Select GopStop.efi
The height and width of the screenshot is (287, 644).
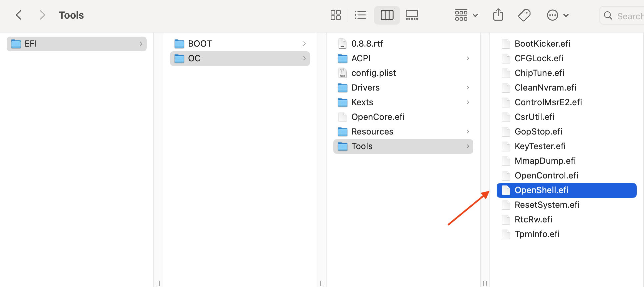(x=567, y=132)
